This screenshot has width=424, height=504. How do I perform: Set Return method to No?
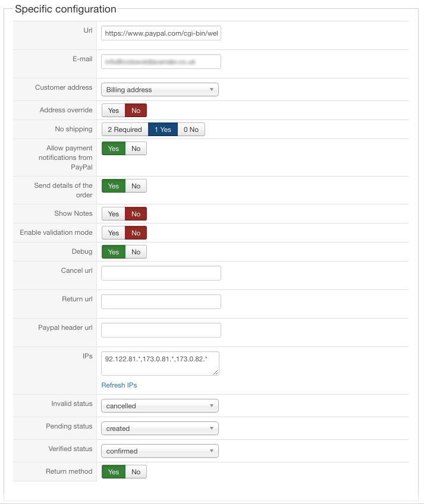(136, 472)
